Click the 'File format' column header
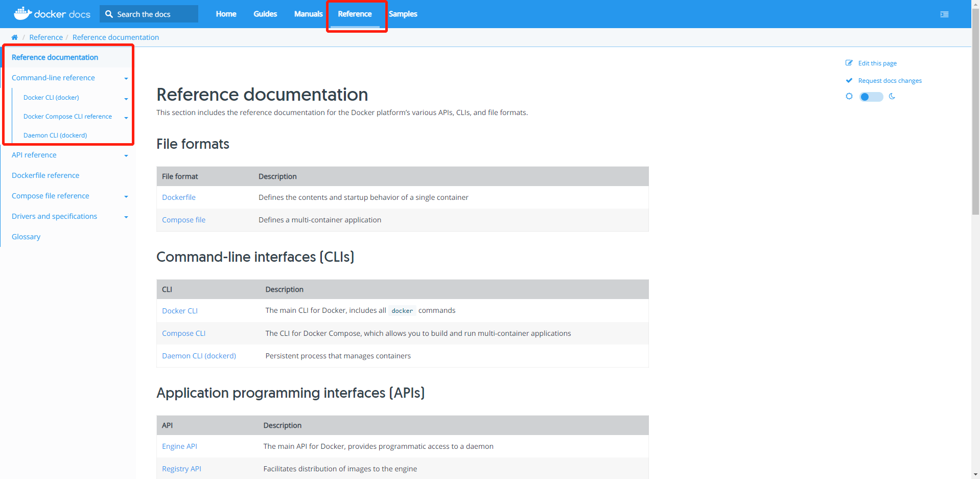The image size is (980, 479). tap(180, 176)
